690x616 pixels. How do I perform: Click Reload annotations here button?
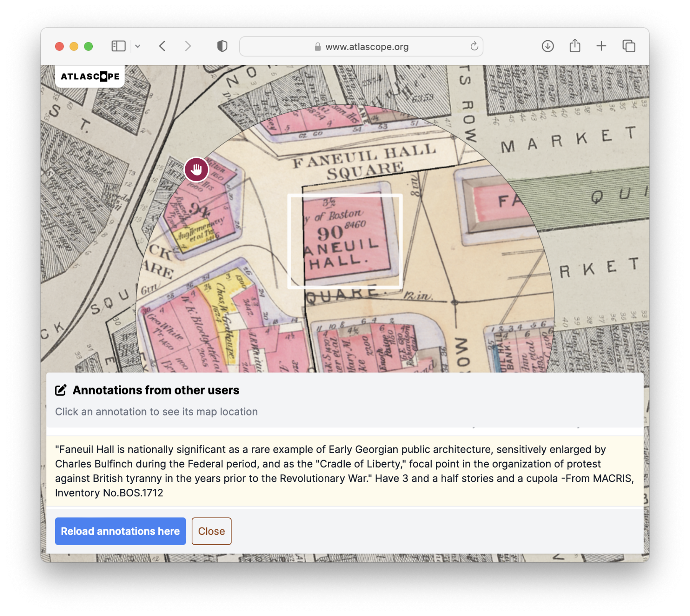click(x=120, y=531)
